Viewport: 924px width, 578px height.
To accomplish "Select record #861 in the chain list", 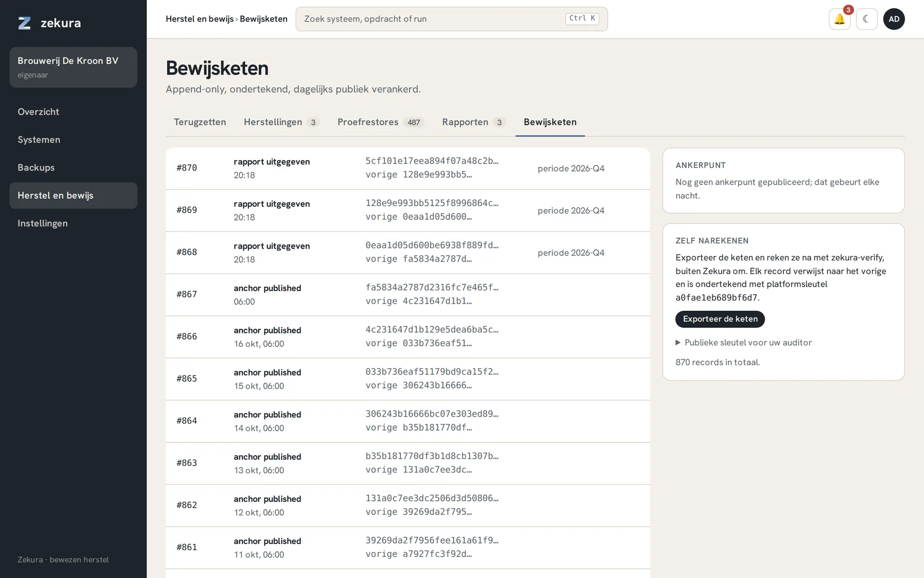I will pyautogui.click(x=408, y=548).
